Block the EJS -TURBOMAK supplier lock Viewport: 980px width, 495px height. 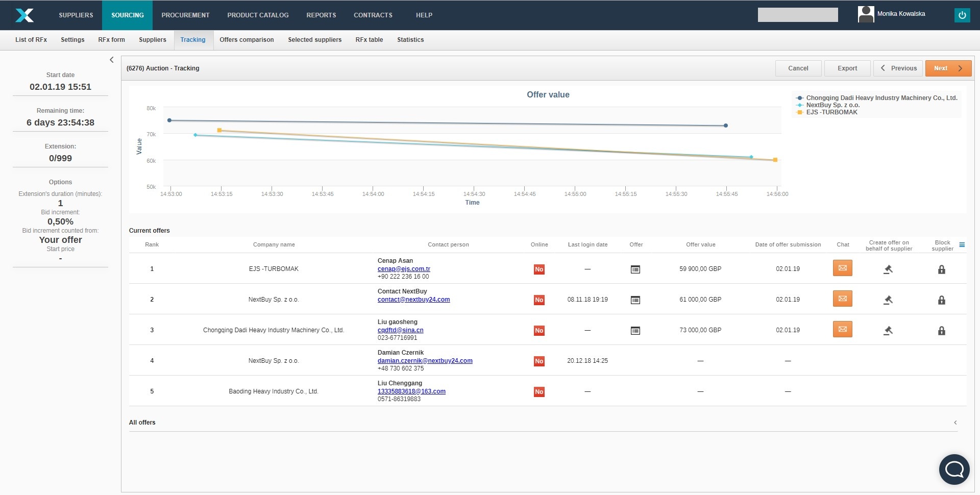tap(941, 269)
